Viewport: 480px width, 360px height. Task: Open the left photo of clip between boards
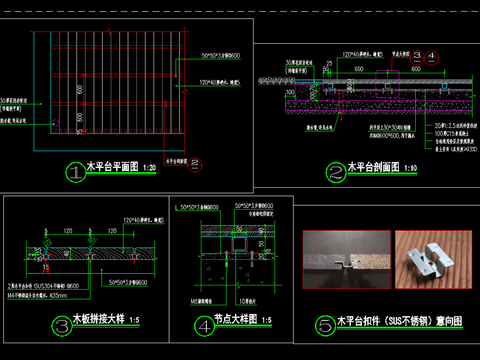point(347,259)
